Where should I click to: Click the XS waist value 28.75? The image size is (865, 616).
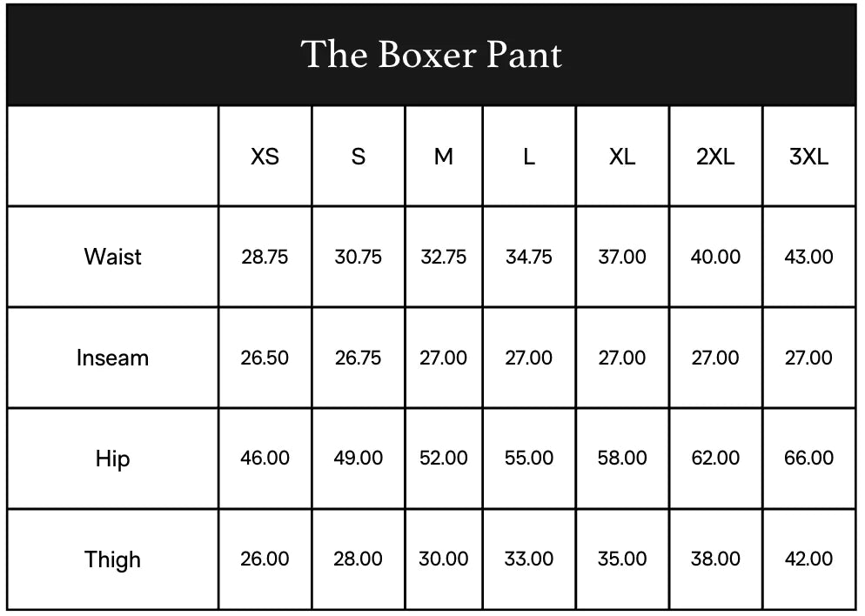tap(265, 257)
